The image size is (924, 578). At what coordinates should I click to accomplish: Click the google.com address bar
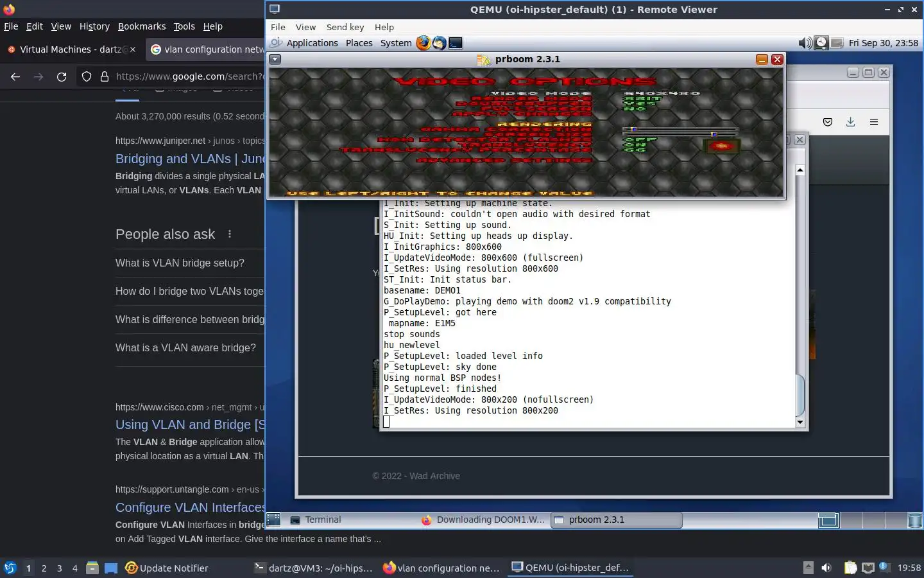(189, 76)
